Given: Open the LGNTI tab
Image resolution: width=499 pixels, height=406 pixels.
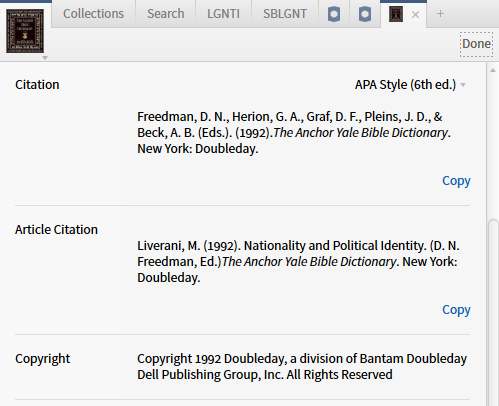Looking at the screenshot, I should click(223, 14).
